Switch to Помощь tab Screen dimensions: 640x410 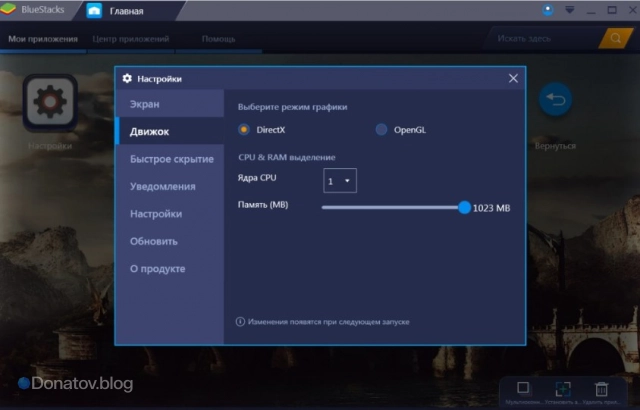click(x=218, y=39)
